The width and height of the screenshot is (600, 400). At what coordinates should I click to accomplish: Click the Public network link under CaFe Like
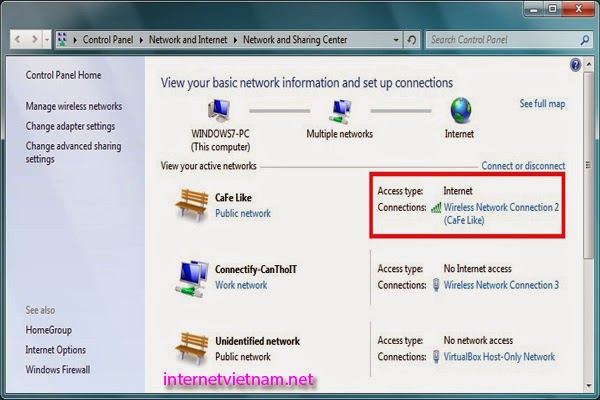[243, 213]
